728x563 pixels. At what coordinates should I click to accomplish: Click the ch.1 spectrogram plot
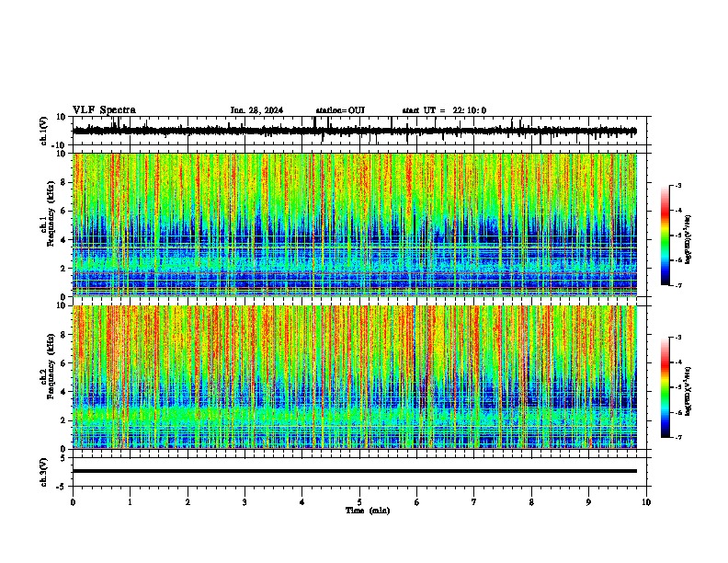pyautogui.click(x=355, y=224)
